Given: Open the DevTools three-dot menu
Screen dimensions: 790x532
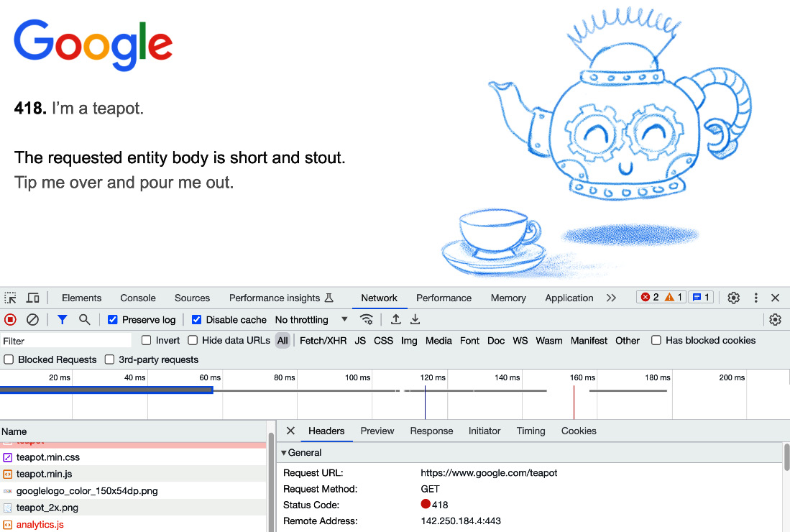Looking at the screenshot, I should click(x=755, y=298).
